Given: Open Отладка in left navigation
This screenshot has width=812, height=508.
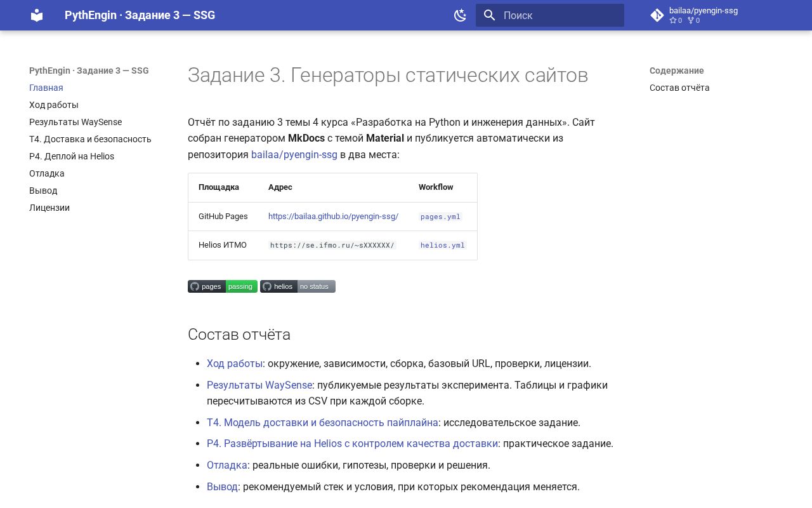Looking at the screenshot, I should click(47, 173).
